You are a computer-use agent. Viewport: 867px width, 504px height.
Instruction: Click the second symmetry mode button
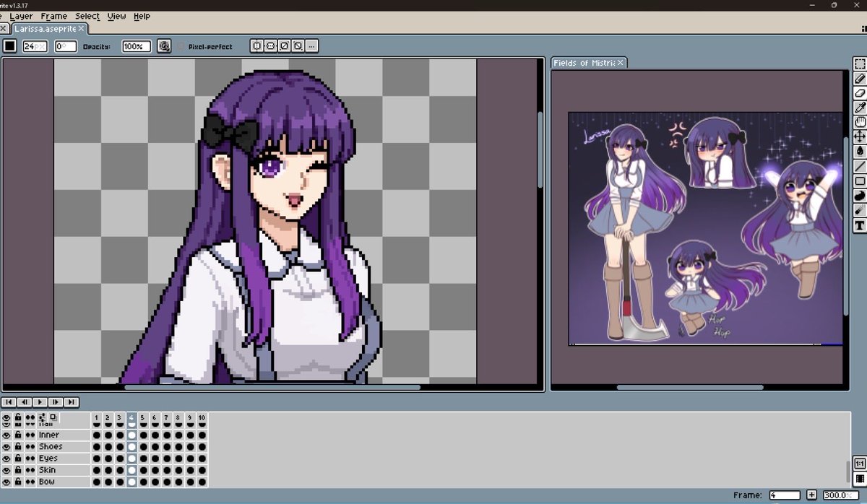(x=270, y=46)
